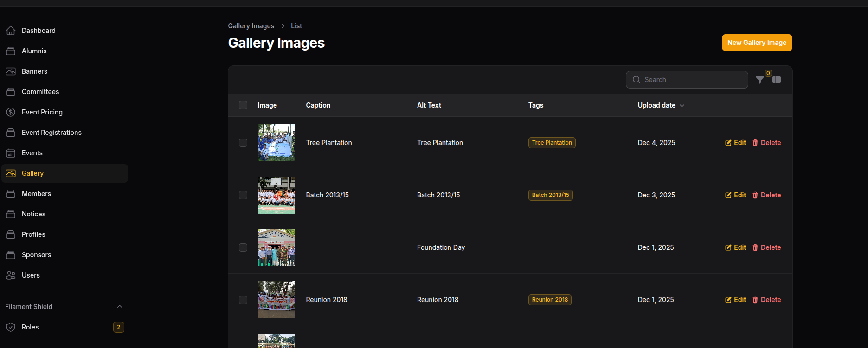This screenshot has width=868, height=348.
Task: Go to Alumnis in sidebar
Action: click(x=65, y=51)
